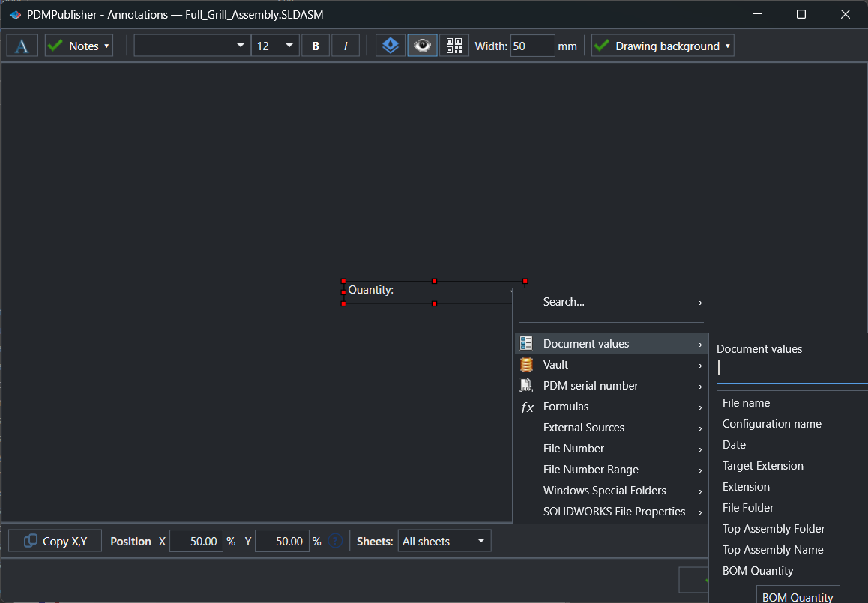
Task: Click the text annotation 'A' tool icon
Action: [x=22, y=46]
